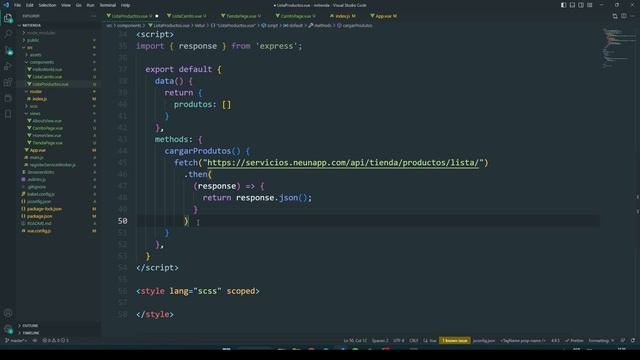640x360 pixels.
Task: Open the Selection menu
Action: coord(47,5)
